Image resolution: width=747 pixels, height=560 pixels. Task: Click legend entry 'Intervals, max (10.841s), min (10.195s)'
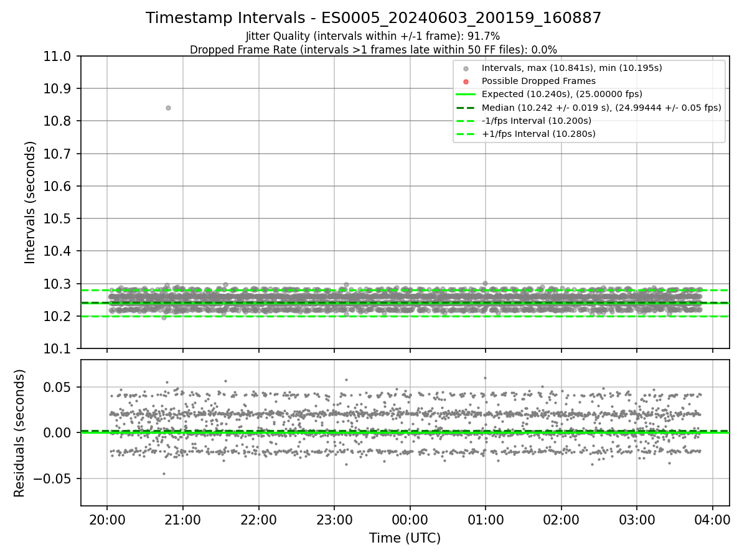(x=572, y=67)
